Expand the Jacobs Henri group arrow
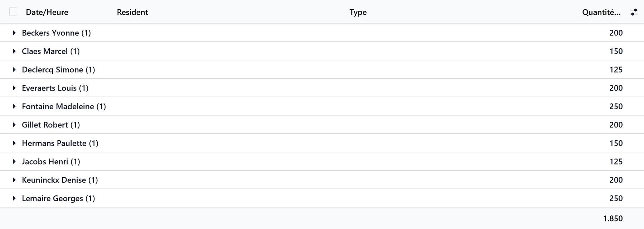The width and height of the screenshot is (644, 229). [14, 161]
